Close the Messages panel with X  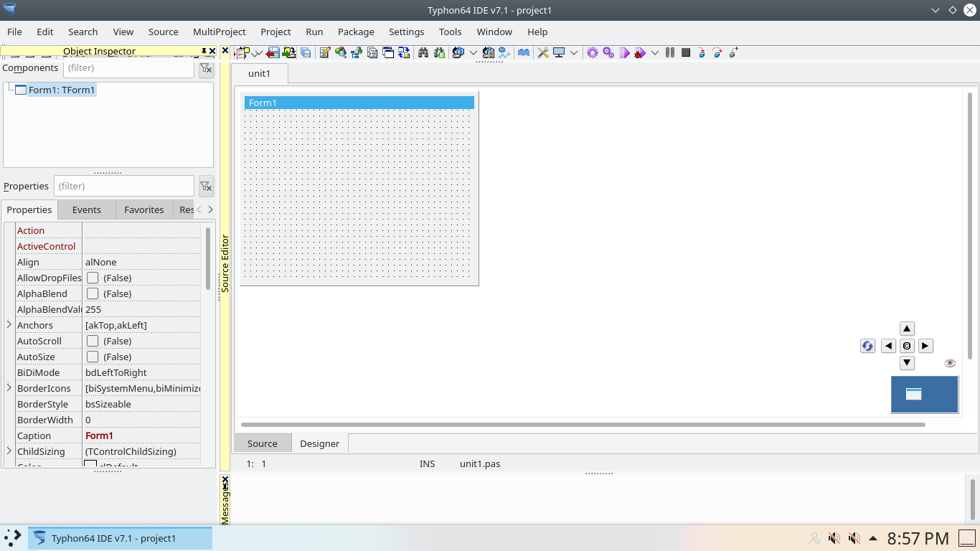225,479
